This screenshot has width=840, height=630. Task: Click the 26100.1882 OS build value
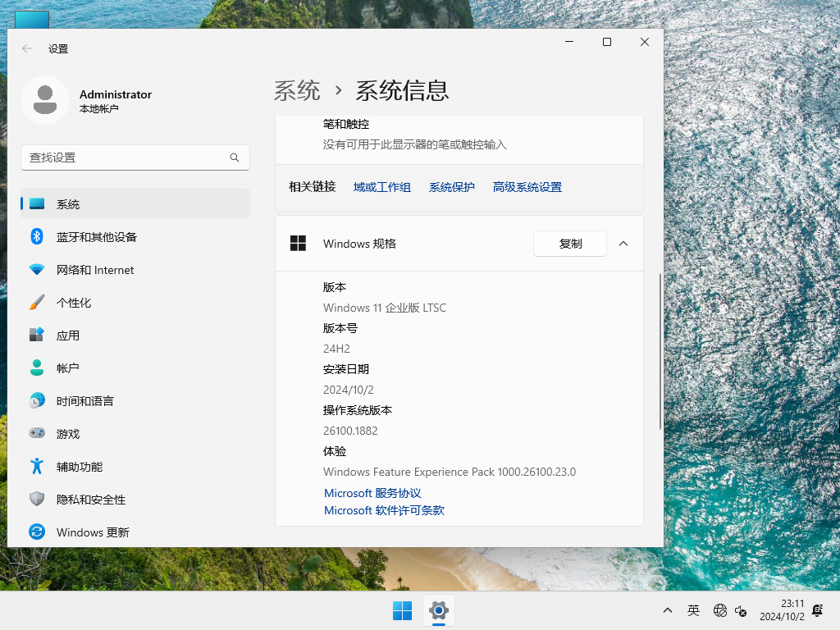(350, 431)
